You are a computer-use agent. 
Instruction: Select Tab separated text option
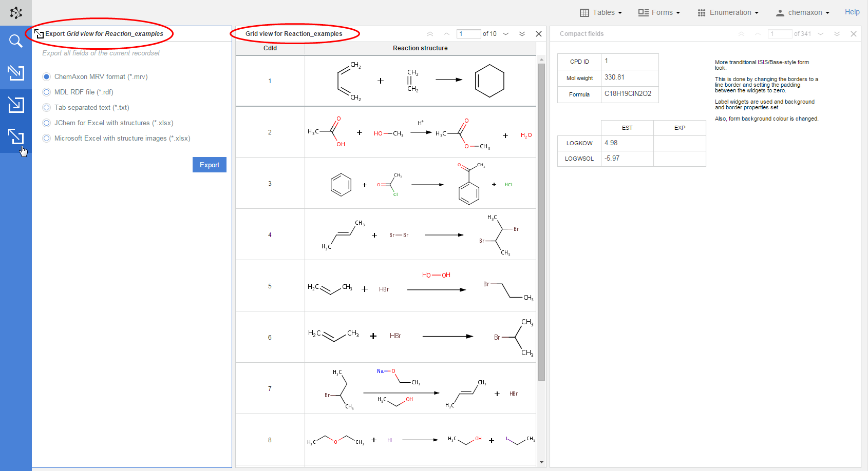coord(47,108)
